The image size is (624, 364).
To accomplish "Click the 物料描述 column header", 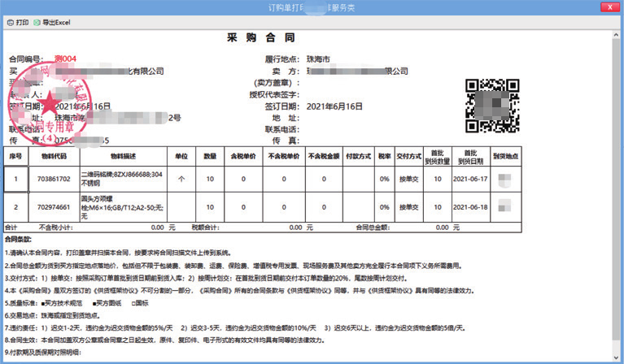I will click(x=123, y=157).
